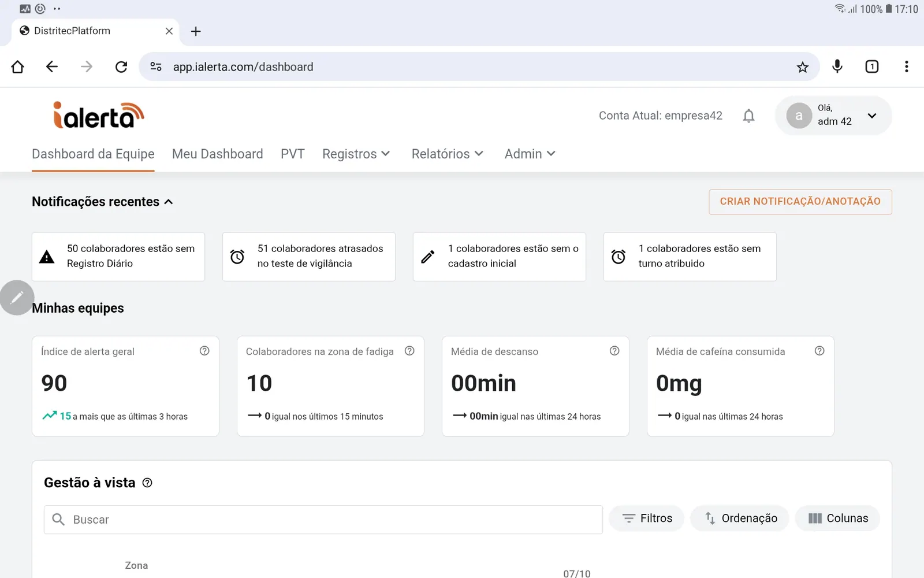Tap the microphone voice search icon

click(837, 66)
